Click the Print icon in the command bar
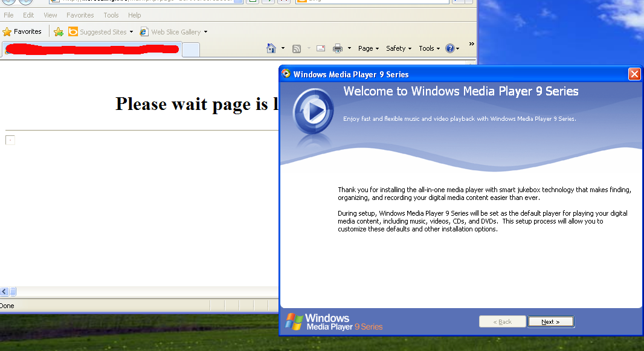Screen dimensions: 644x351 point(338,48)
